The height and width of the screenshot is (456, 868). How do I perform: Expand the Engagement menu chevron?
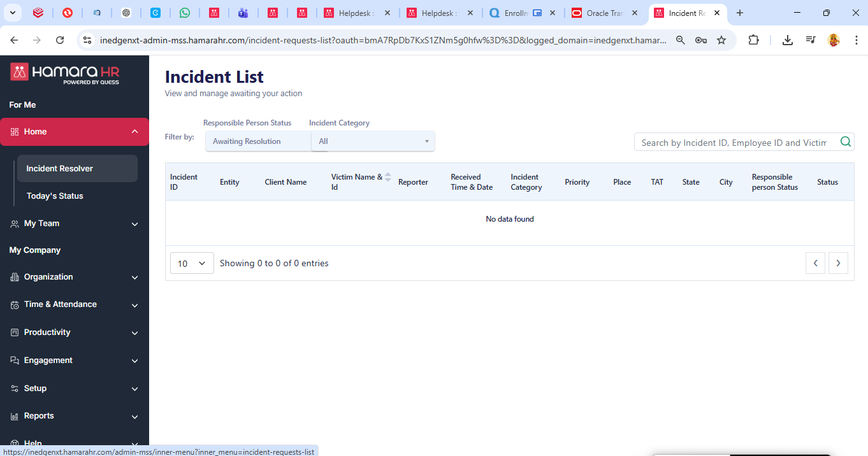click(134, 361)
